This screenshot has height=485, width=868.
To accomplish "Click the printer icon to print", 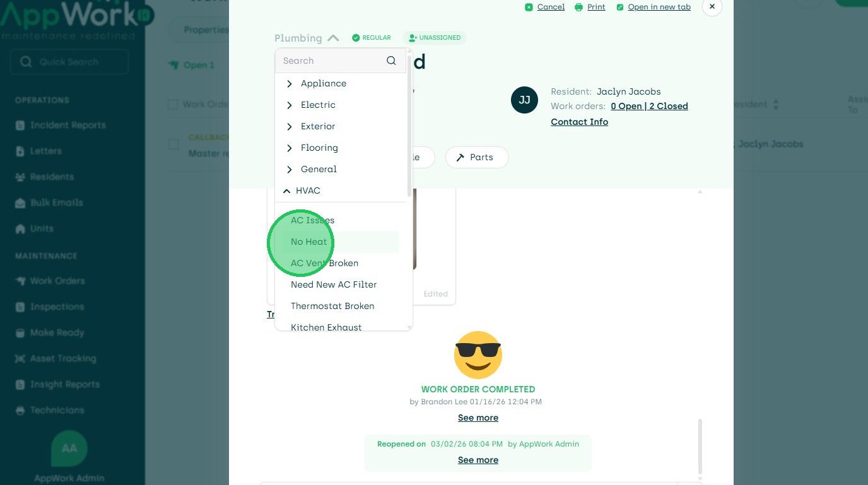I will [579, 7].
